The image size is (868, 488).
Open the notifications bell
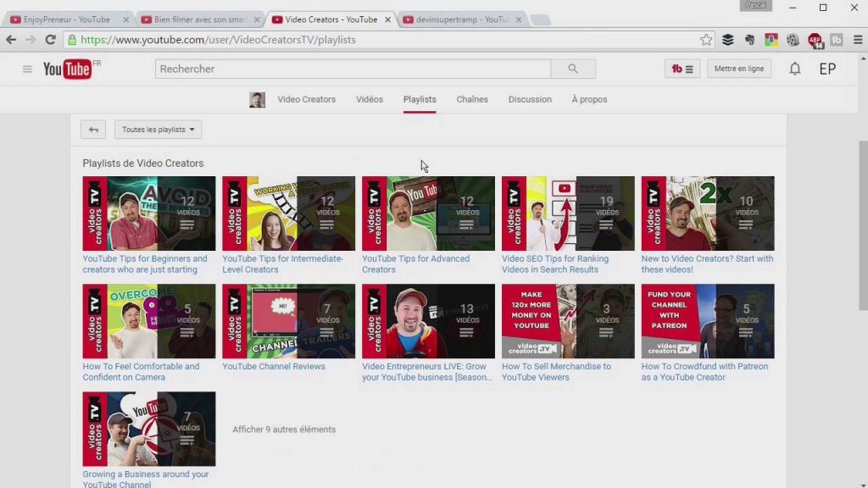click(794, 69)
